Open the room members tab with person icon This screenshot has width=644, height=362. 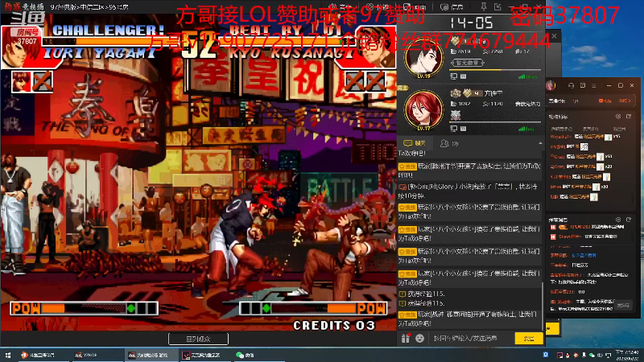[449, 144]
